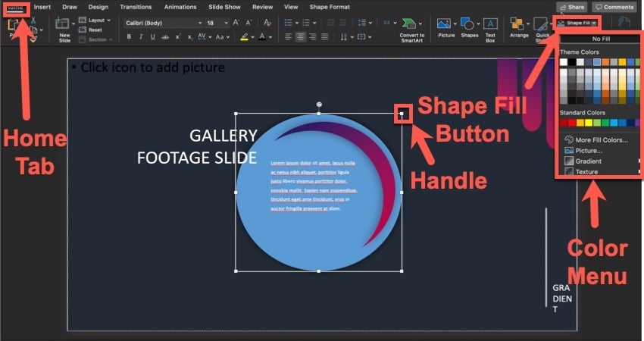Open the Comments button
Image resolution: width=644 pixels, height=341 pixels.
(x=614, y=7)
